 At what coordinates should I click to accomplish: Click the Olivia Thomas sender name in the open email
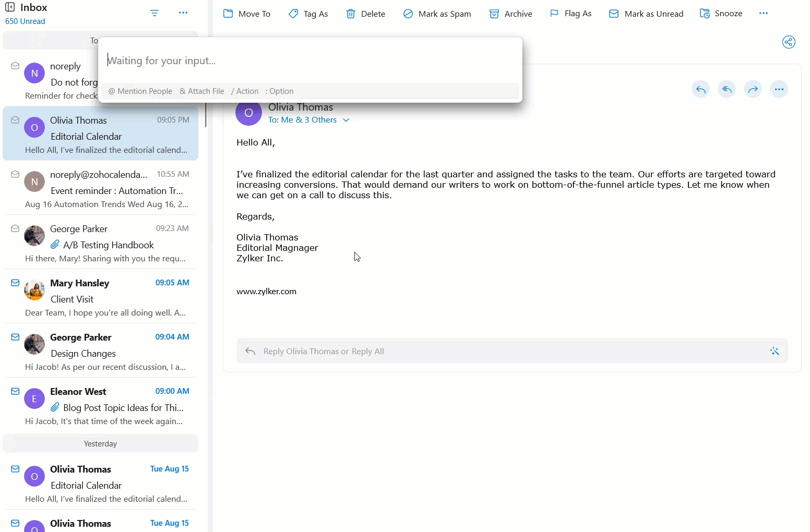[301, 107]
